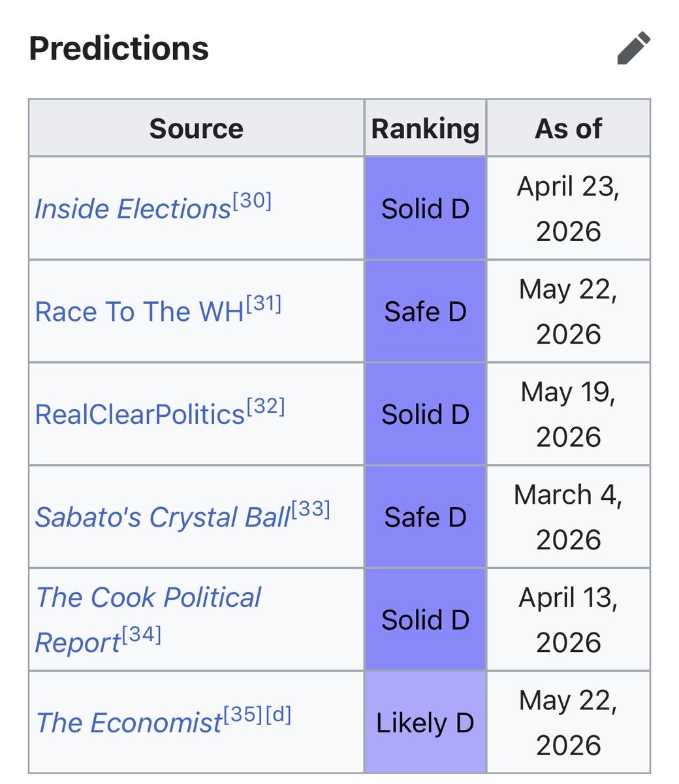The height and width of the screenshot is (784, 679).
Task: Click citation reference 34
Action: pyautogui.click(x=142, y=634)
